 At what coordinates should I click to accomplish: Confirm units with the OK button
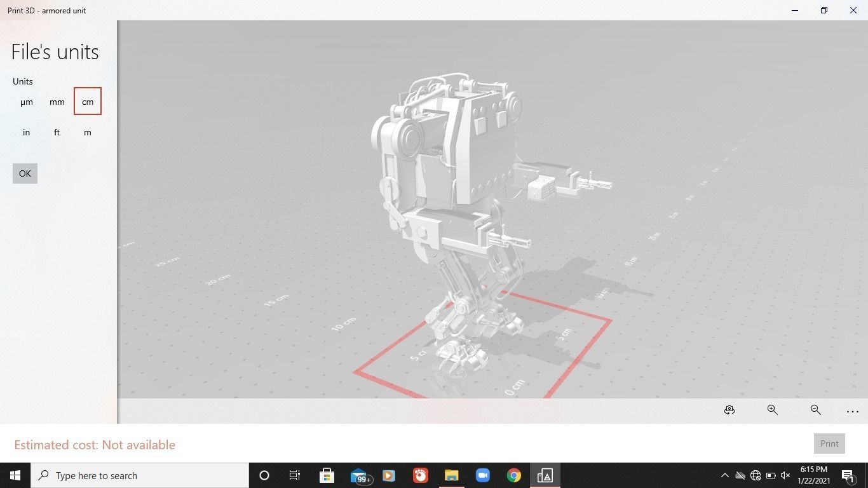coord(25,173)
